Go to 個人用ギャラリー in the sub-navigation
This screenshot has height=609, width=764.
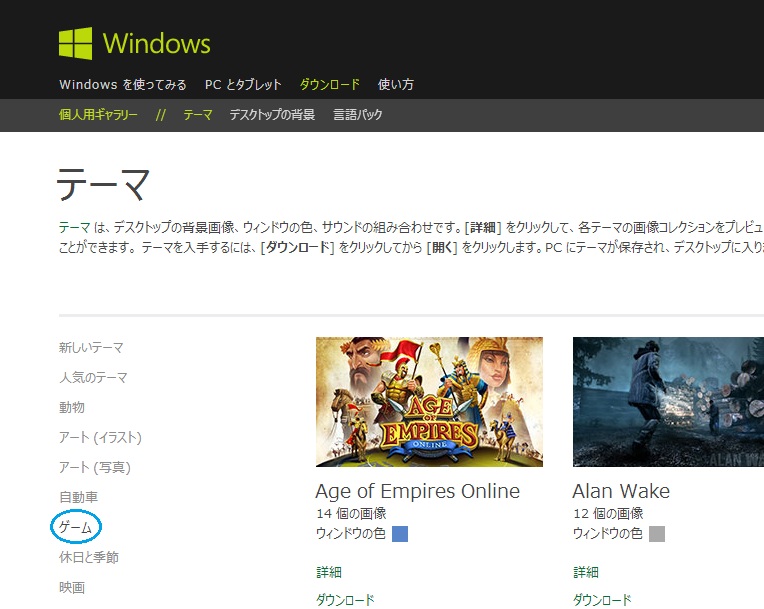[x=98, y=115]
